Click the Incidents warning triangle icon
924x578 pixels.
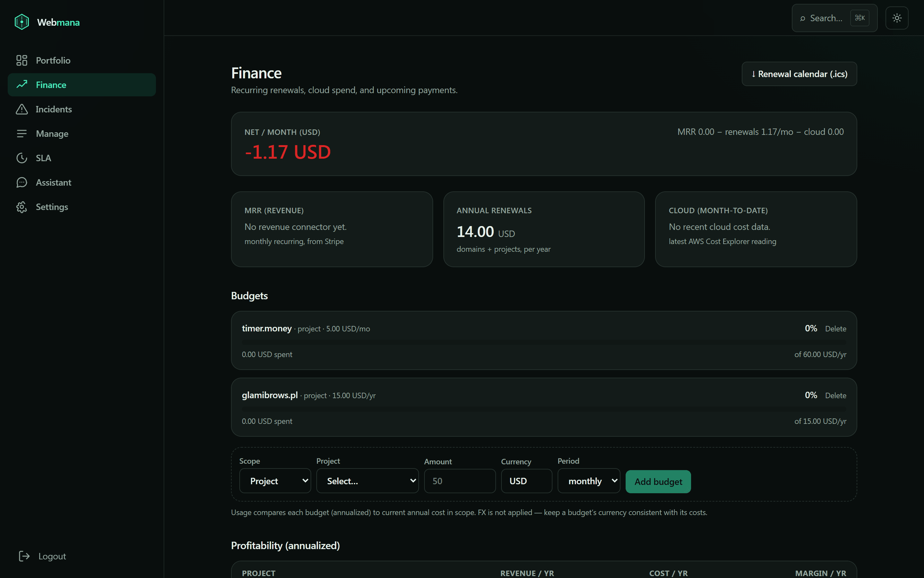(x=22, y=109)
